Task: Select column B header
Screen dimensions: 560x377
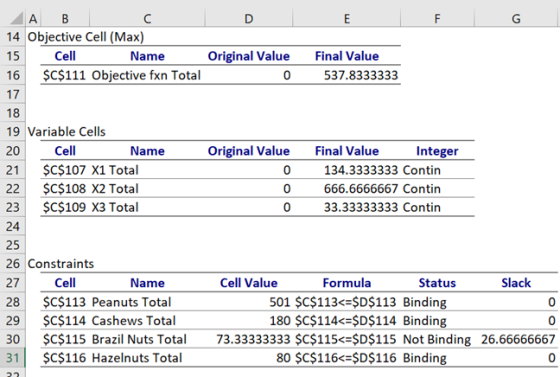Action: 65,18
